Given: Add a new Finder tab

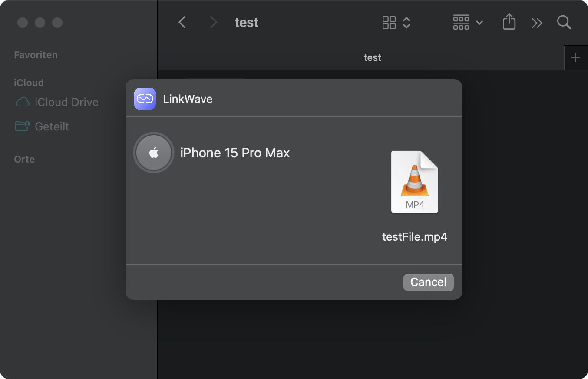Looking at the screenshot, I should pos(575,58).
